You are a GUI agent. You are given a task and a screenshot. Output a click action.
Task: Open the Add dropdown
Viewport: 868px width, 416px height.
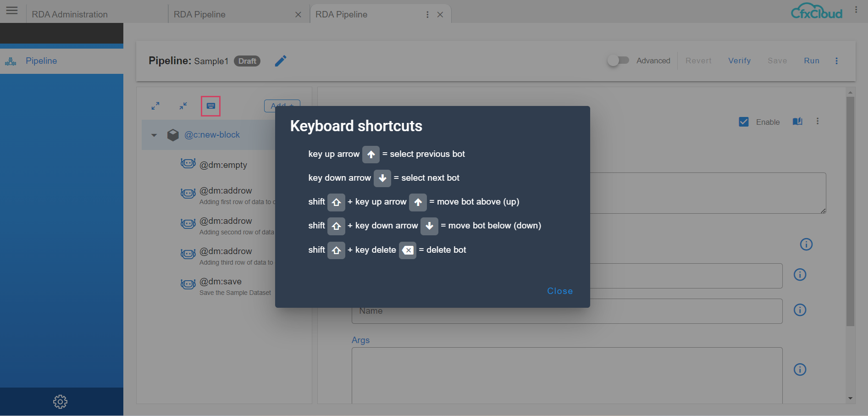[x=282, y=106]
